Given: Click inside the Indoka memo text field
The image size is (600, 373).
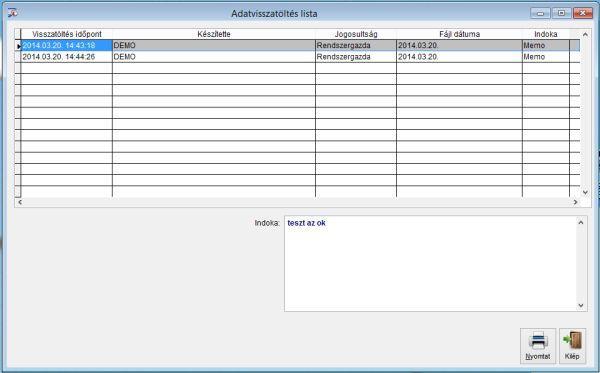Looking at the screenshot, I should (x=431, y=264).
